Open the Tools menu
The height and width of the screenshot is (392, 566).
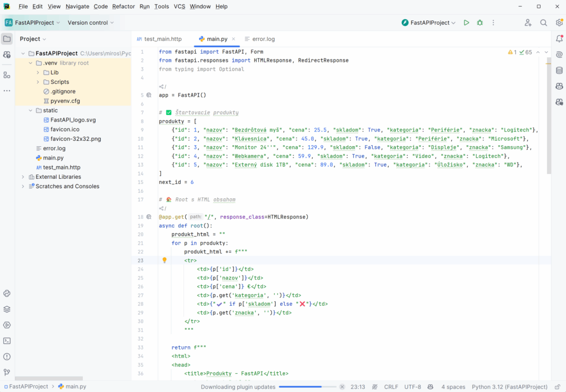[161, 7]
